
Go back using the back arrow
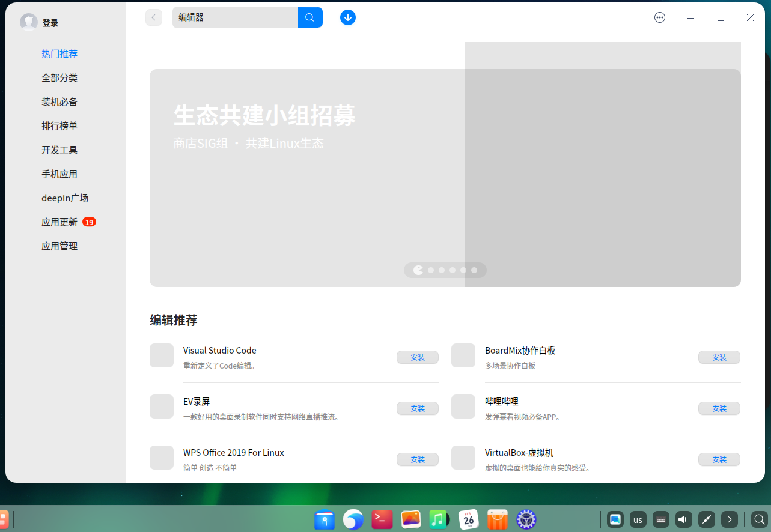(154, 17)
